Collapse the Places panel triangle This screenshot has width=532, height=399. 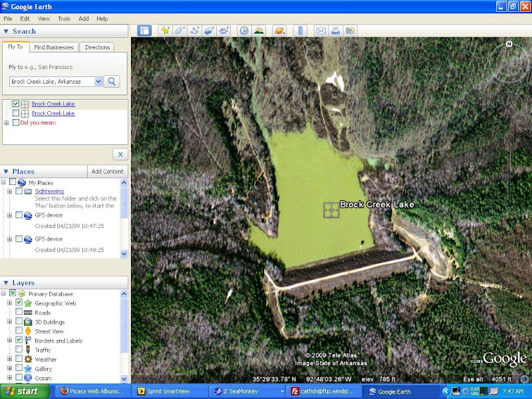tap(6, 172)
